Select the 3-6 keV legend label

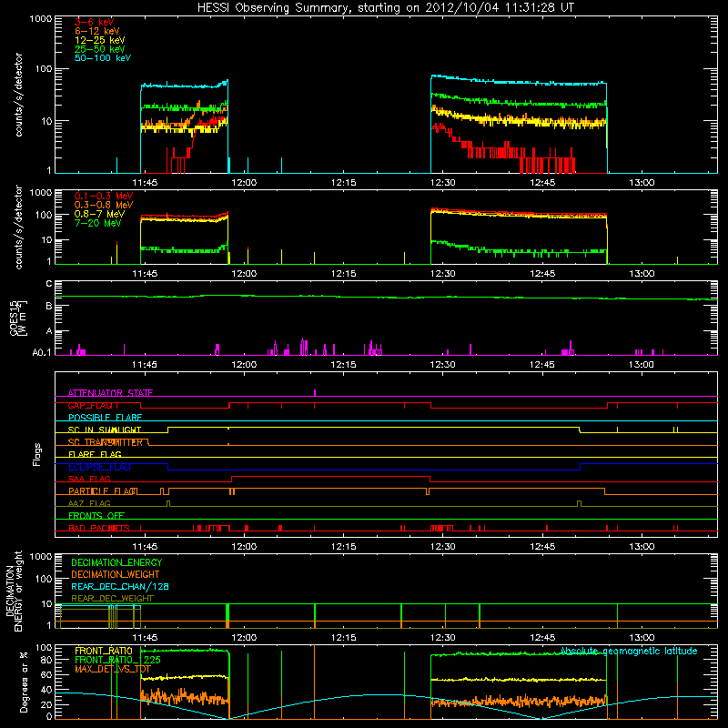click(95, 22)
